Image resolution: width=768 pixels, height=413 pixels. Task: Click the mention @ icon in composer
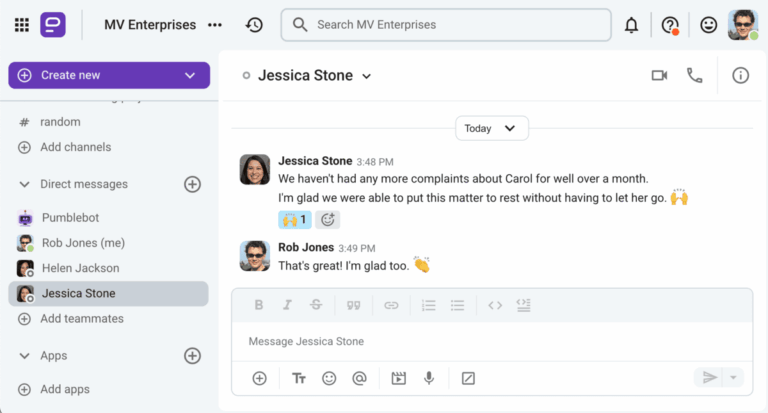359,378
